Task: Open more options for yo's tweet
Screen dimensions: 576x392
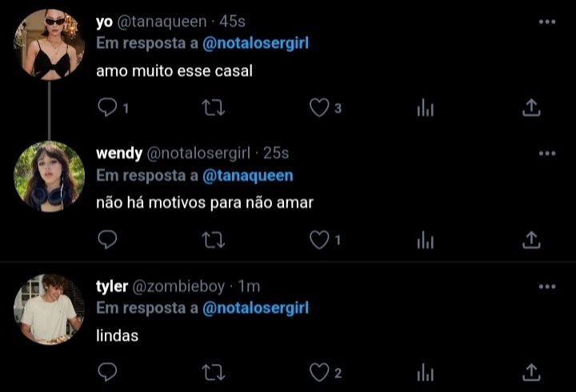Action: tap(547, 22)
